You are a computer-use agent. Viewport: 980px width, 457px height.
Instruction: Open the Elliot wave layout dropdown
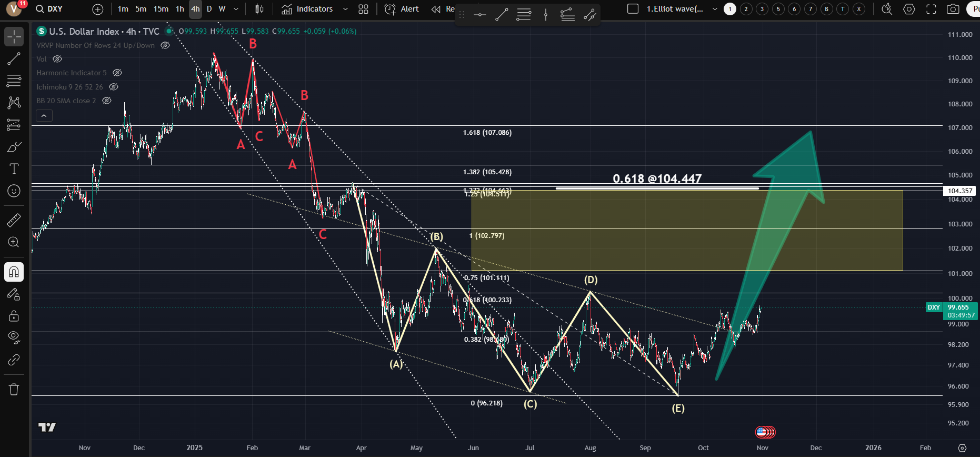pyautogui.click(x=714, y=9)
